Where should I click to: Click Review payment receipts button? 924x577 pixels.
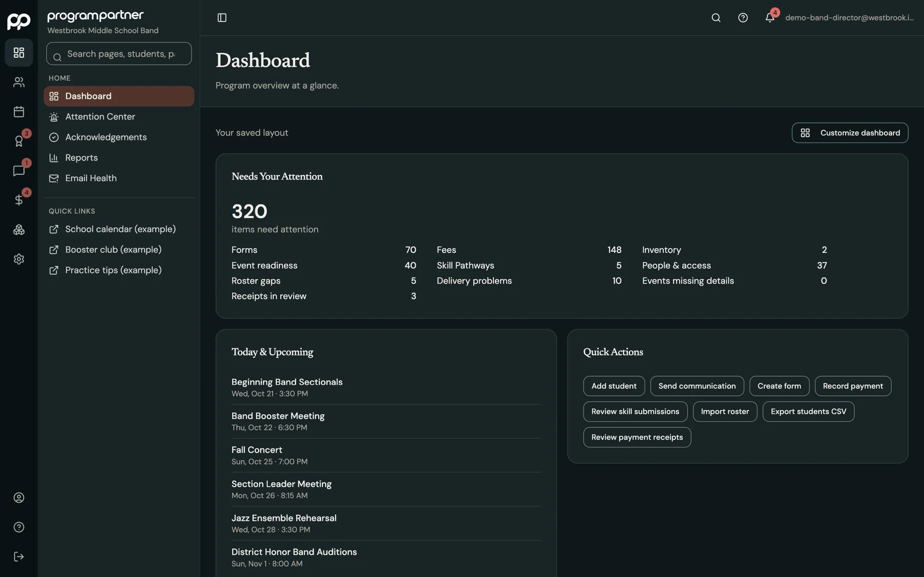coord(637,437)
